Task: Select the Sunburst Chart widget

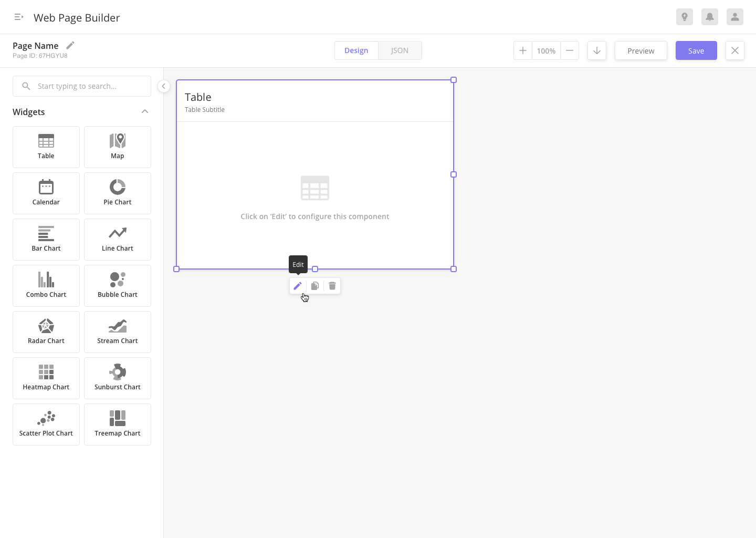Action: coord(117,378)
